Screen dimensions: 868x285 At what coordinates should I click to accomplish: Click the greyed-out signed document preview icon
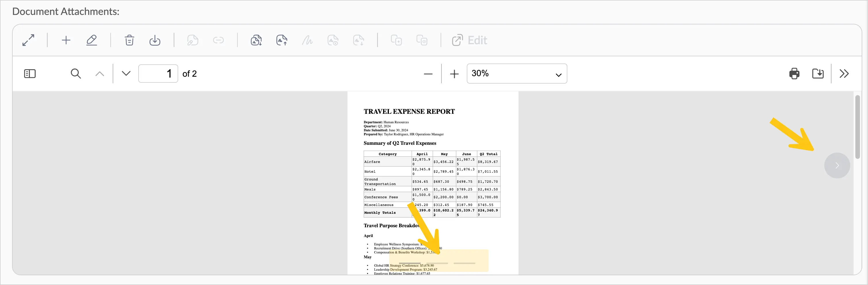[x=333, y=40]
